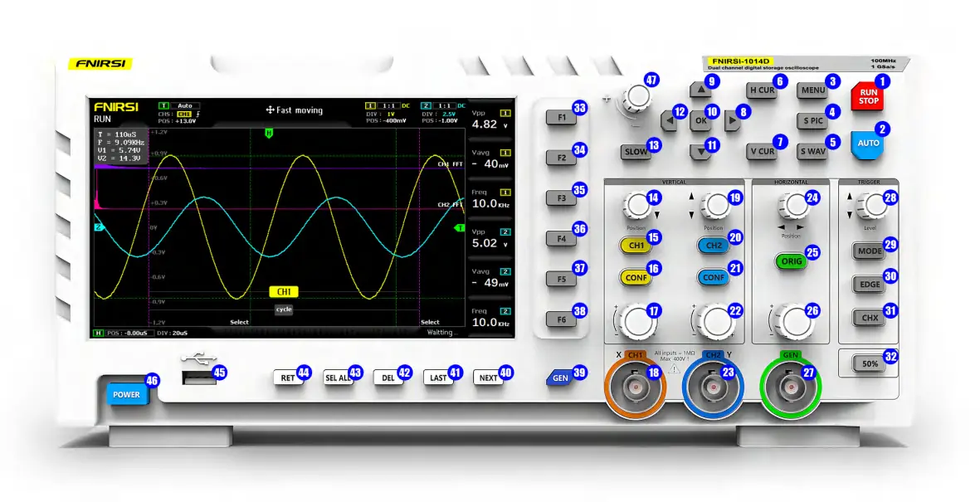Confirm with the OK key
980x502 pixels.
700,120
